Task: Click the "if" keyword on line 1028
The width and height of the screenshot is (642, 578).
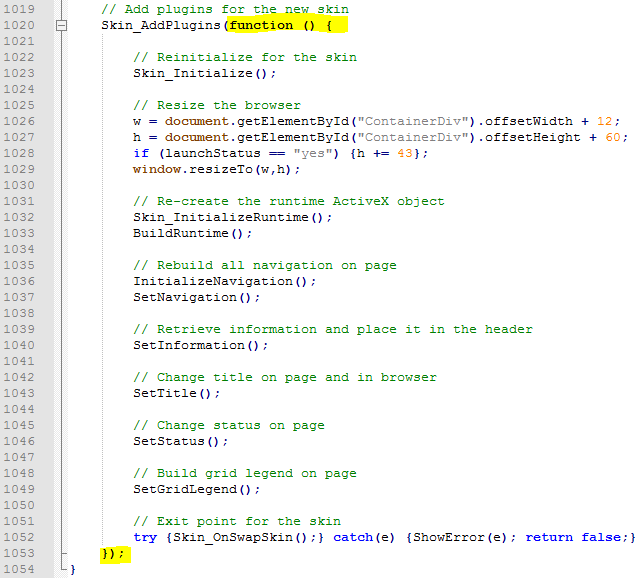Action: click(x=141, y=153)
